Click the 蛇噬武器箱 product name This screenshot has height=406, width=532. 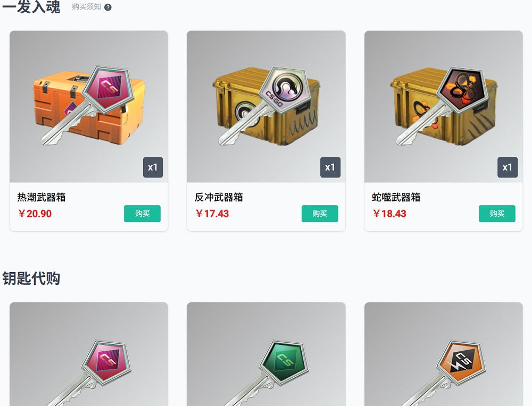(x=396, y=197)
